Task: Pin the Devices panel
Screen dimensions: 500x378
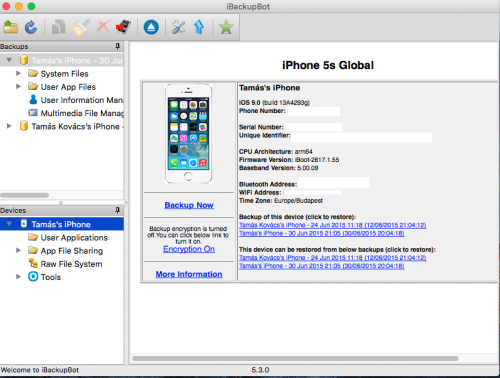Action: 117,210
